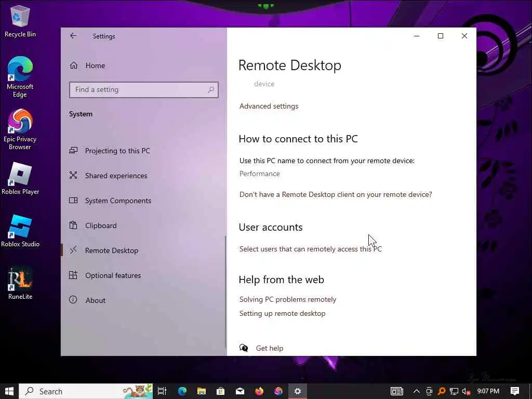Maximize the Settings window
532x399 pixels.
tap(441, 36)
